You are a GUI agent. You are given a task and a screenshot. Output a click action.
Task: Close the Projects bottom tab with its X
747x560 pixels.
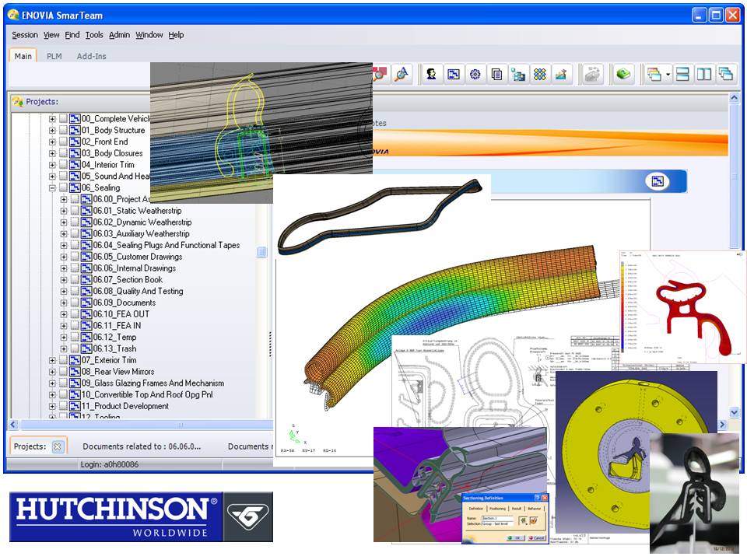[x=57, y=446]
